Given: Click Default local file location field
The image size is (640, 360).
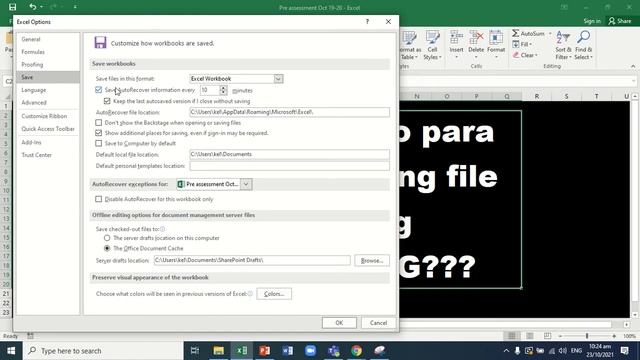Looking at the screenshot, I should click(x=289, y=154).
